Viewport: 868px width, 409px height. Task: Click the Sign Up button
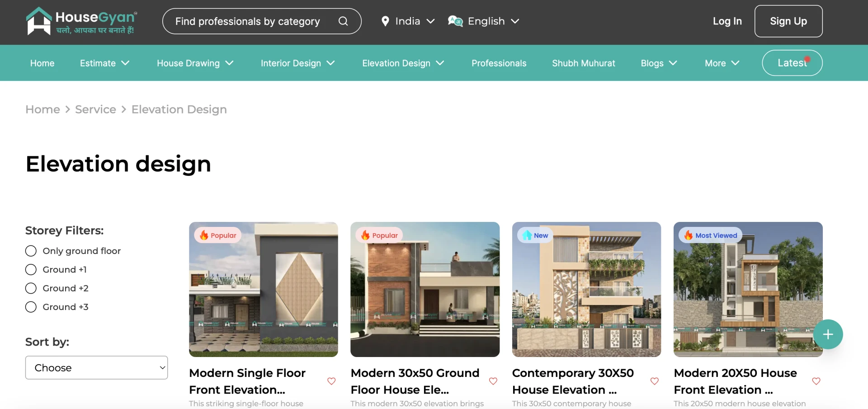pos(788,21)
